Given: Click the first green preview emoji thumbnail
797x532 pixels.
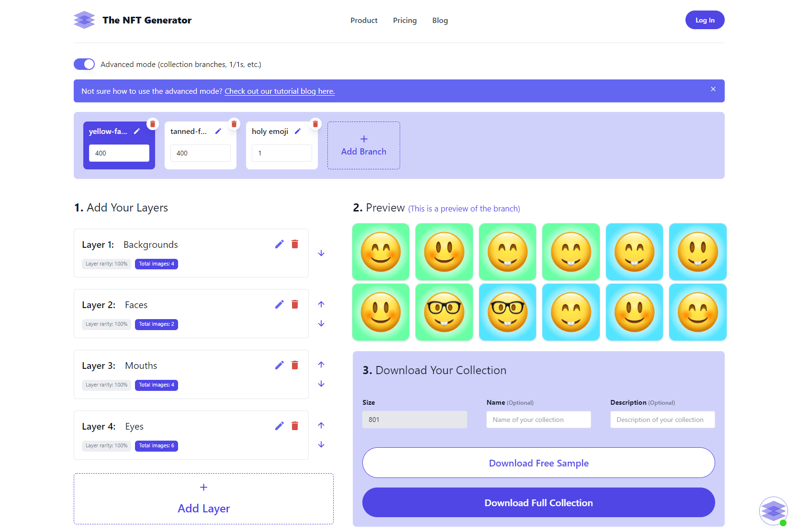Looking at the screenshot, I should (381, 252).
